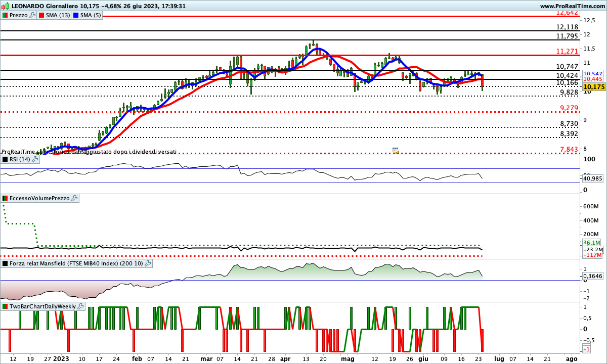Click the red level label 11,271
This screenshot has width=607, height=364.
pyautogui.click(x=567, y=52)
